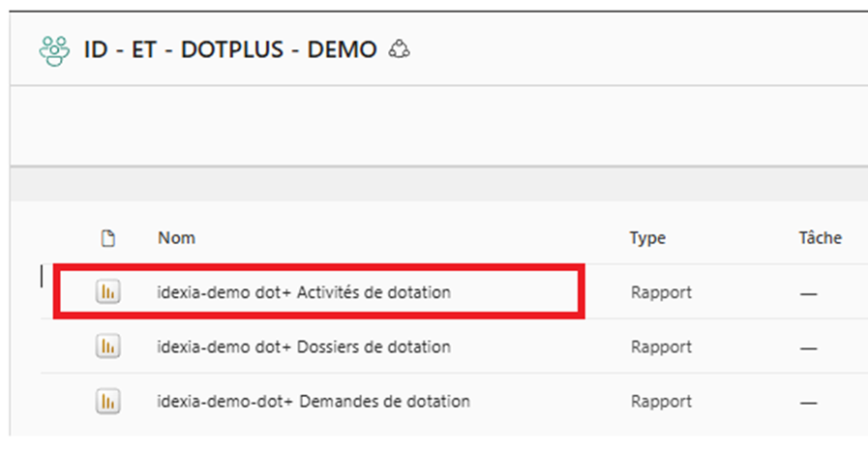The height and width of the screenshot is (454, 868).
Task: Click the Tâche dash in Demandes row
Action: (810, 401)
